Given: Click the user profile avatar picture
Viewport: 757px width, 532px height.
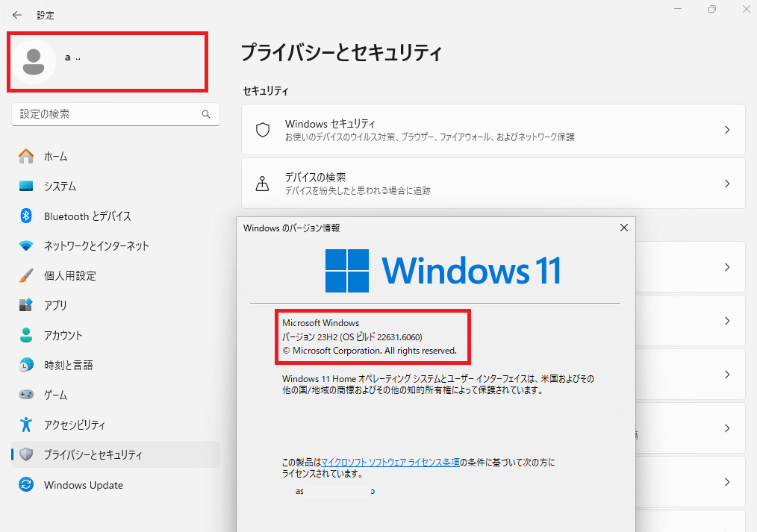Looking at the screenshot, I should (x=33, y=62).
